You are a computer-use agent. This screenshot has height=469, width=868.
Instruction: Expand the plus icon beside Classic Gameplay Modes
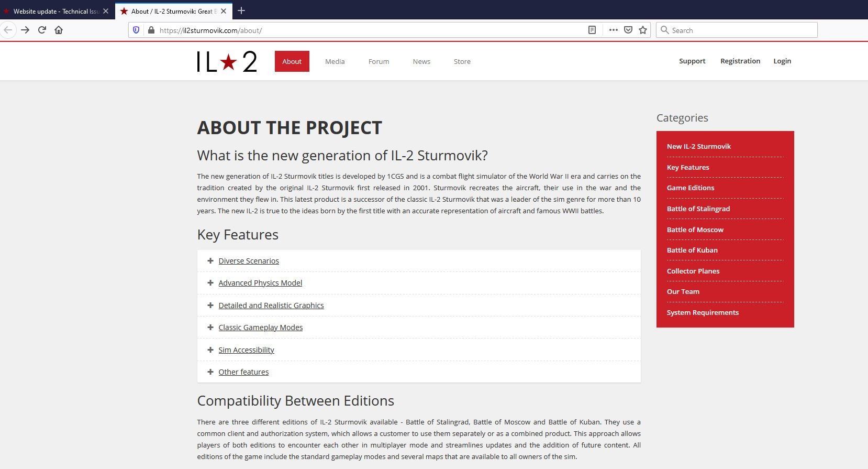210,327
